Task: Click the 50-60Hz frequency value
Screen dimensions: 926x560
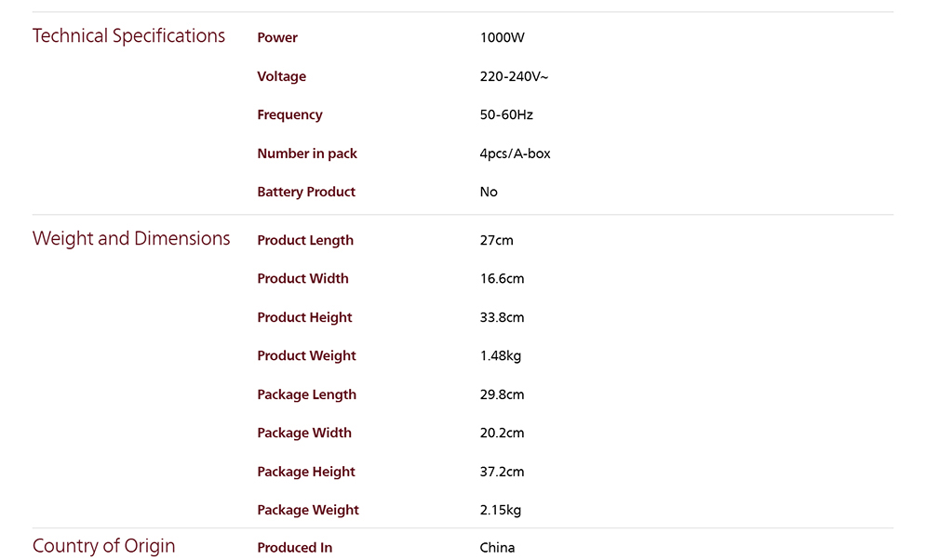Action: tap(506, 115)
